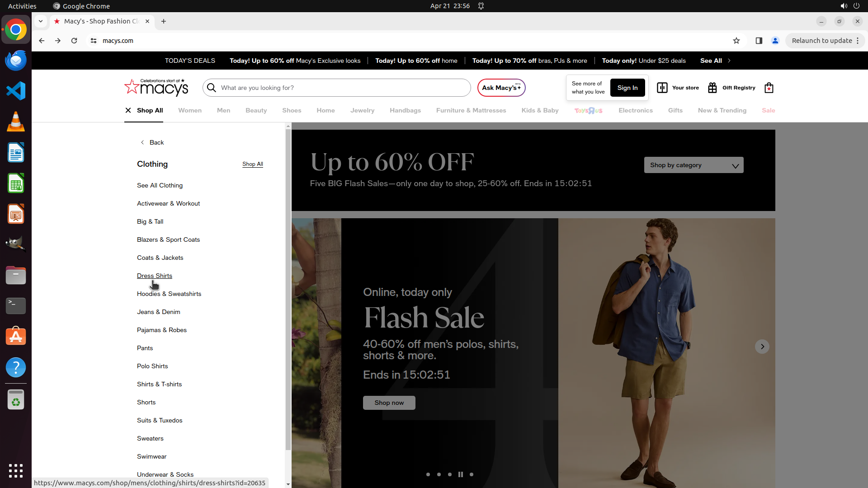Go back using the Back chevron

143,142
